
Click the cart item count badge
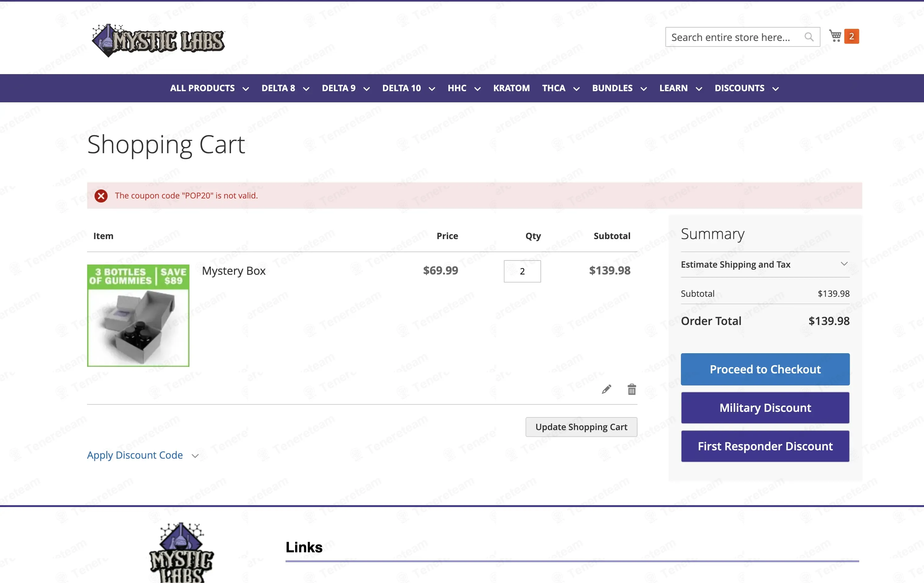coord(851,37)
